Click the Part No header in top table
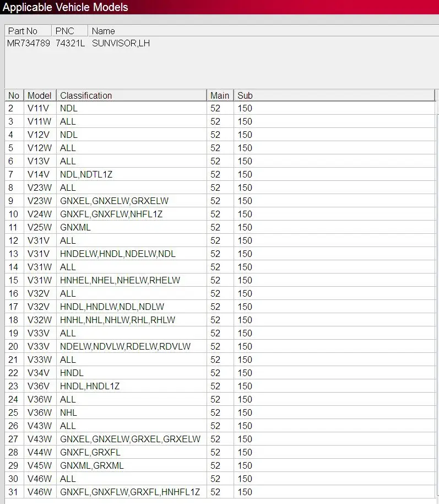The height and width of the screenshot is (504, 439). tap(28, 31)
